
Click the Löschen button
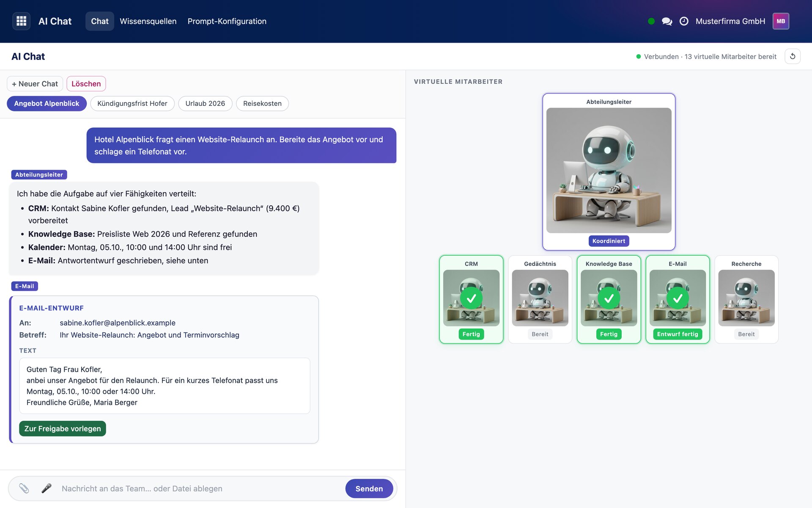(86, 84)
